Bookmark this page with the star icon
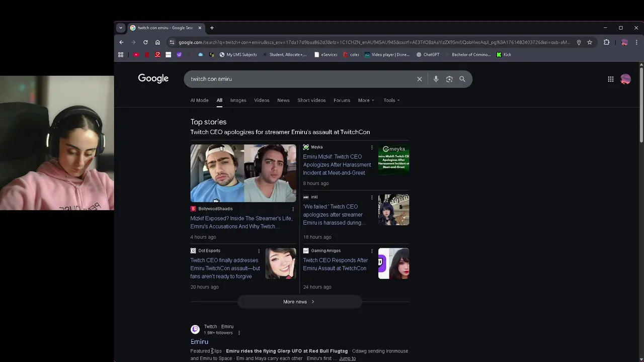Image resolution: width=644 pixels, height=362 pixels. point(590,42)
